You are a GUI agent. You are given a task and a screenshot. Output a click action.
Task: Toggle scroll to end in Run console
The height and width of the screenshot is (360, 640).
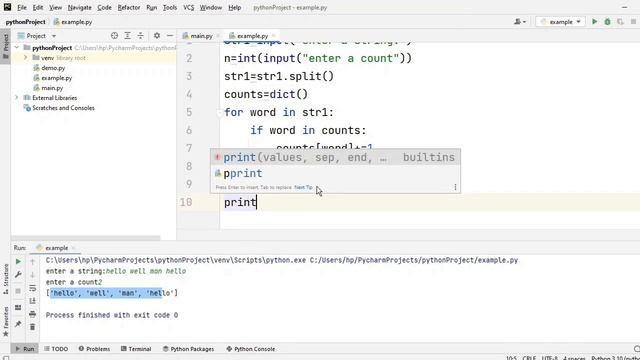tap(33, 301)
